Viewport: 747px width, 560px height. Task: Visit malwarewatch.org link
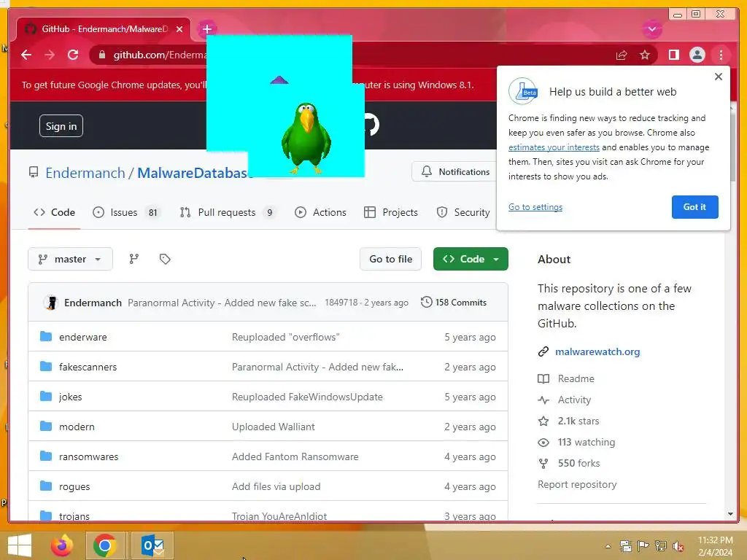597,352
